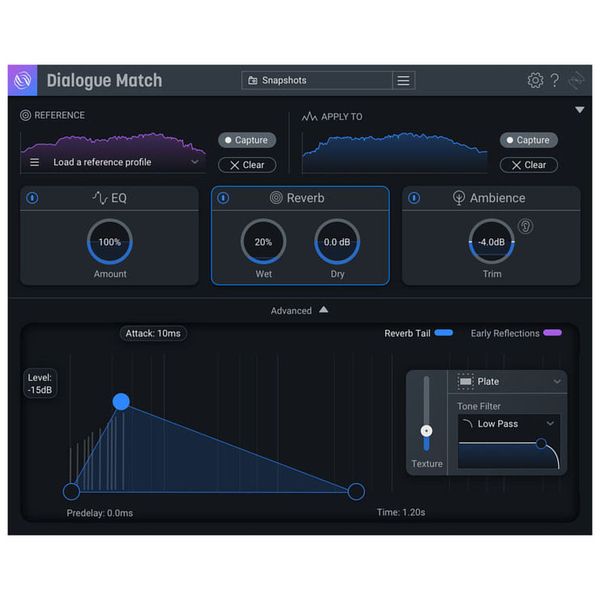Click the iZotope portal icon at top right
Viewport: 600px width, 600px height.
point(576,80)
